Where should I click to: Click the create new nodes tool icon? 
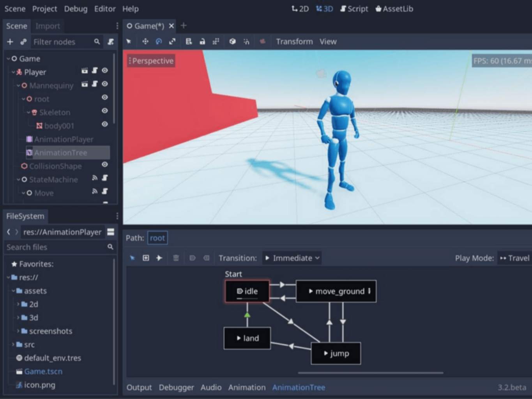pos(146,258)
